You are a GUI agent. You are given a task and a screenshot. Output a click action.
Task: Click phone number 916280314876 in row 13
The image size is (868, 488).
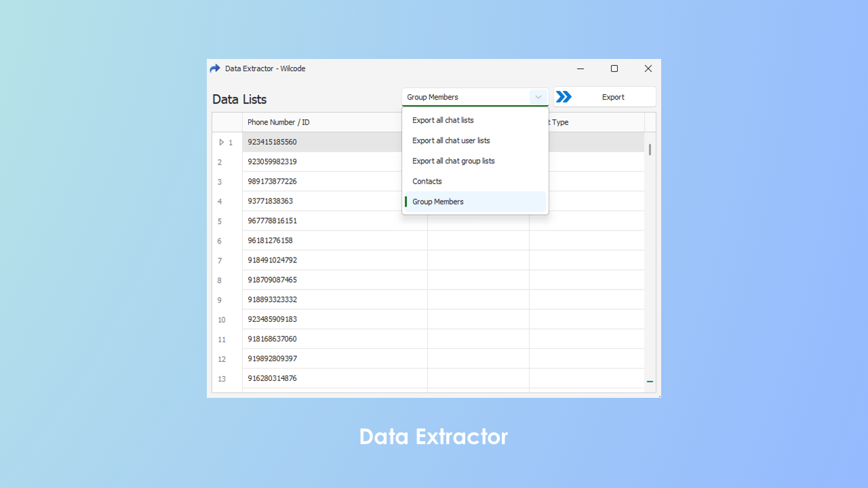(272, 378)
